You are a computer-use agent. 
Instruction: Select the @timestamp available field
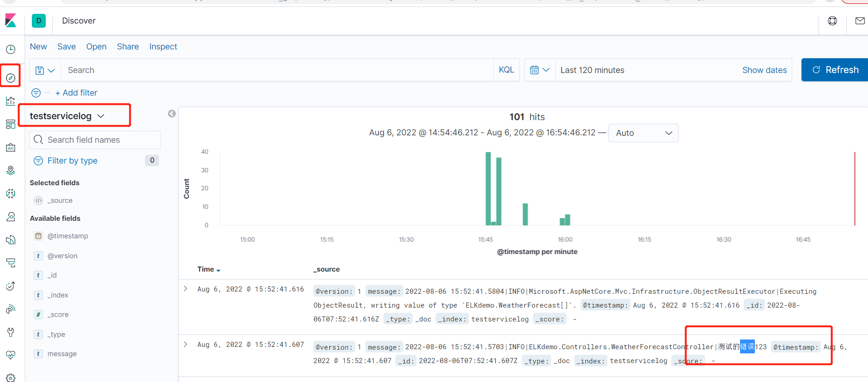click(68, 236)
